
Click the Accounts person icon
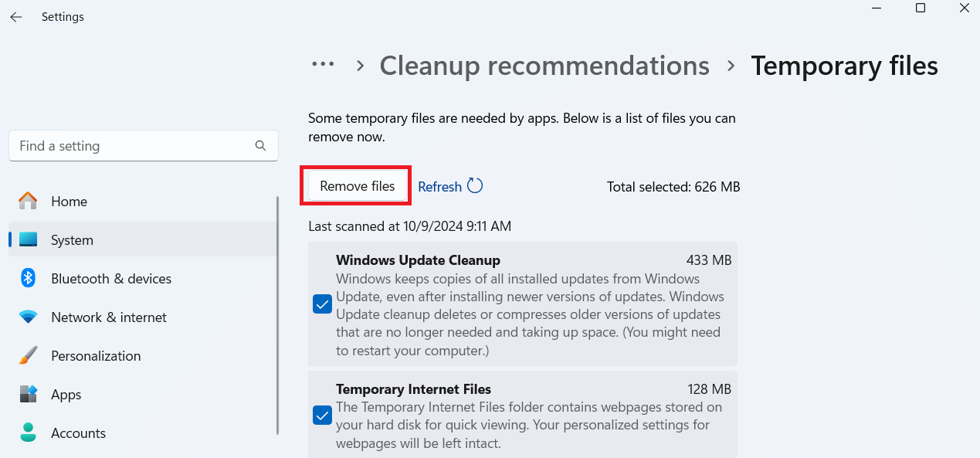coord(28,433)
